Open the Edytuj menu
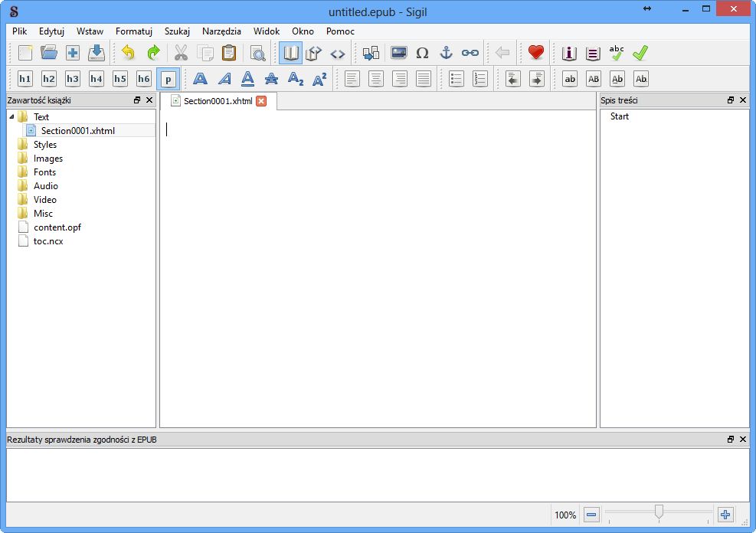 pyautogui.click(x=51, y=31)
